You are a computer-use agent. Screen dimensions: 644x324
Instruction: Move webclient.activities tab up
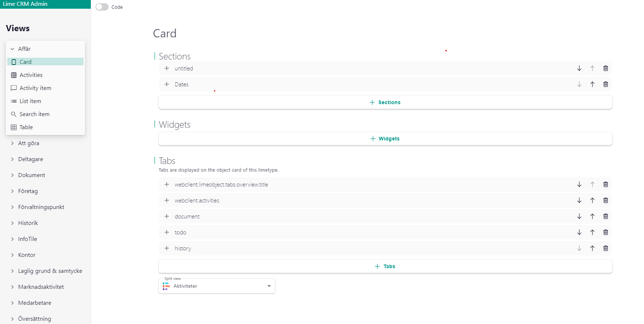(592, 200)
